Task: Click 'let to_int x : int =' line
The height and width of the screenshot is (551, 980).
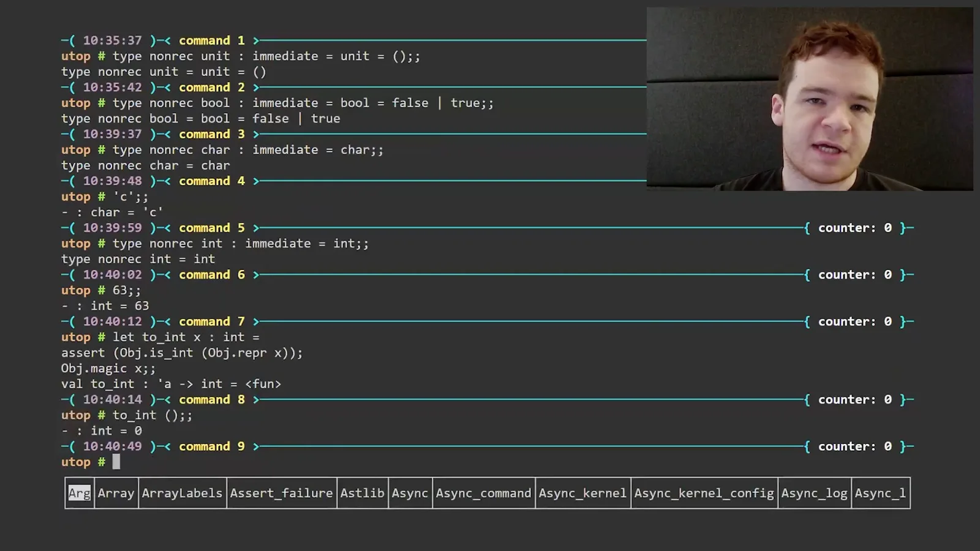Action: point(160,337)
